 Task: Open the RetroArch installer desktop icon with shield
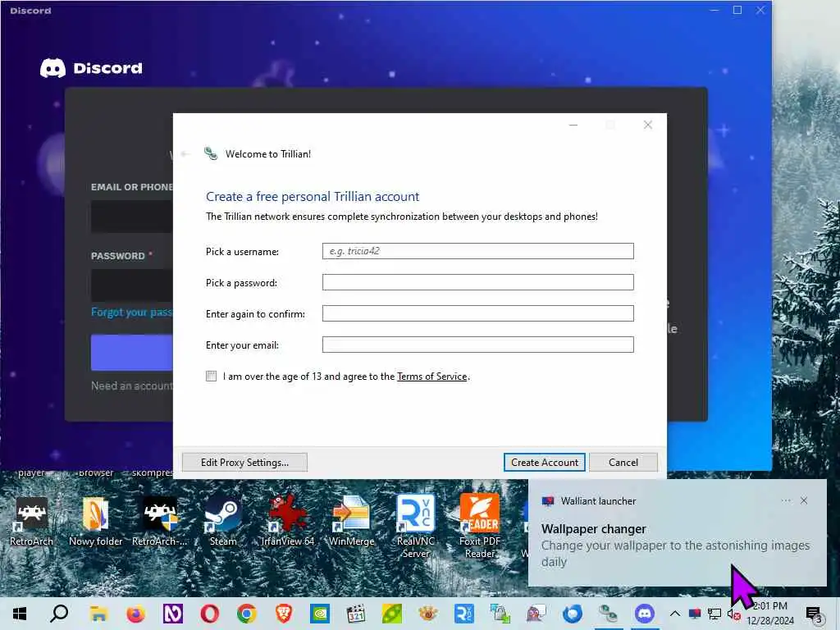160,521
